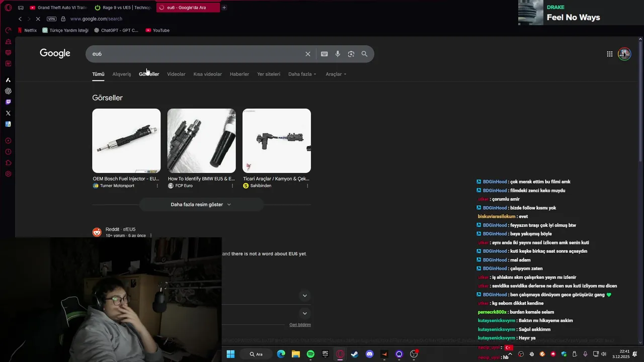The width and height of the screenshot is (644, 362).
Task: Open the player icon in Opera sidebar
Action: pos(8,141)
